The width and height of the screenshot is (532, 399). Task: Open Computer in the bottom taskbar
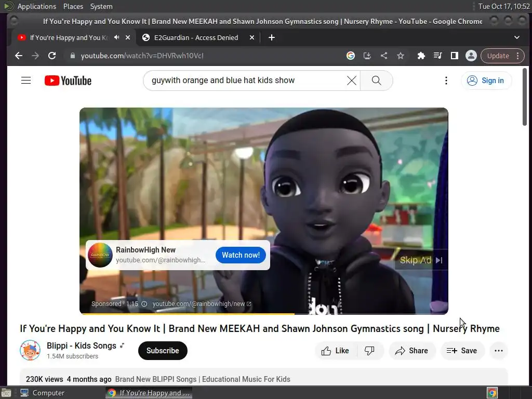click(43, 393)
